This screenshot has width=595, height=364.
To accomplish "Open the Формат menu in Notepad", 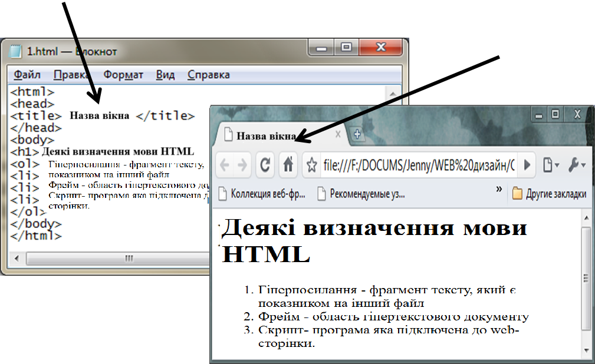I will (x=123, y=75).
